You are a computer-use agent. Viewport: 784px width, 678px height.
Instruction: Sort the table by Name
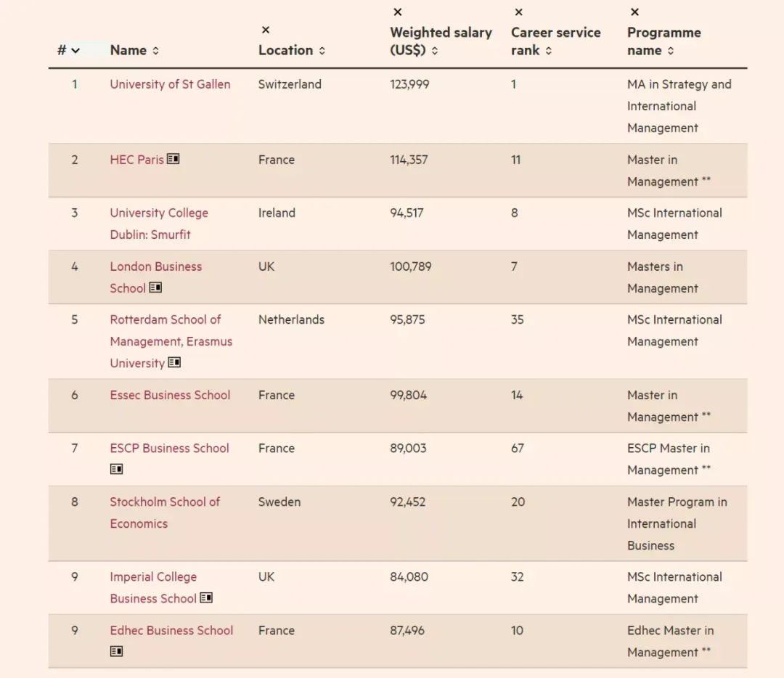[155, 51]
